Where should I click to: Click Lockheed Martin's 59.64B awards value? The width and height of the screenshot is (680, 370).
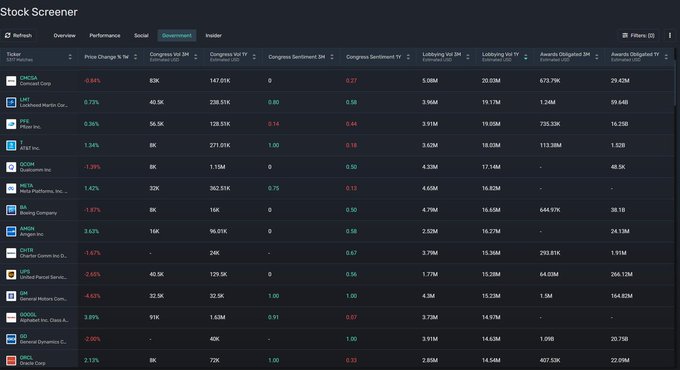620,102
